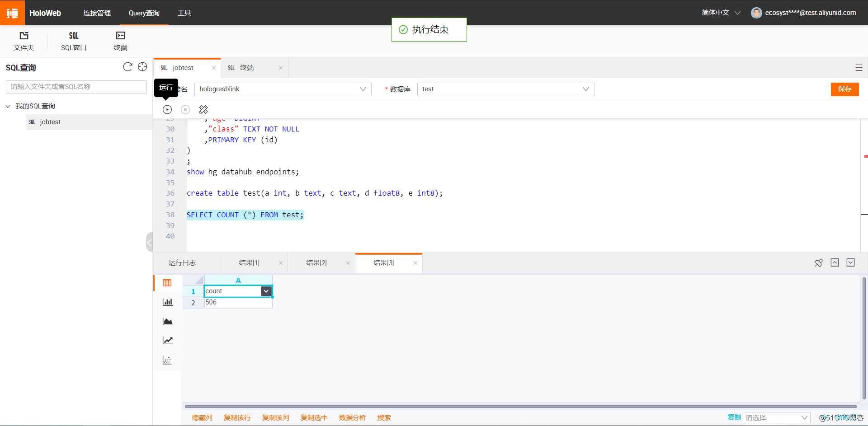Image resolution: width=868 pixels, height=426 pixels.
Task: Open the hologresblink instance dropdown
Action: [x=283, y=89]
